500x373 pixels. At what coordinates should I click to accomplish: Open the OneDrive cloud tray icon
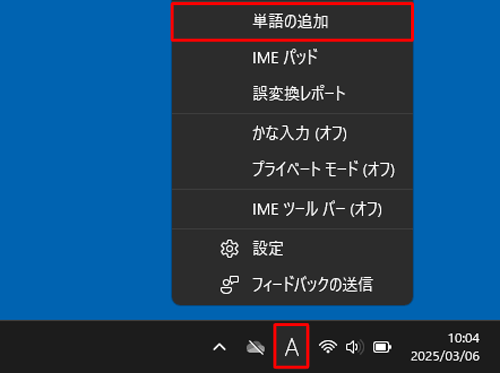point(255,347)
